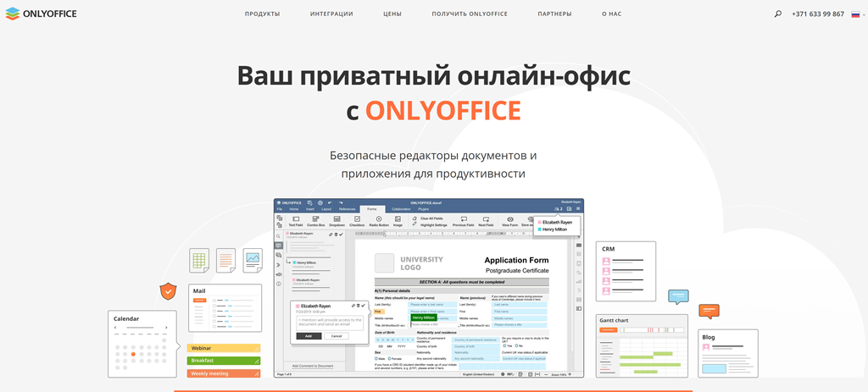Select the No visa radio button
Screen dimensions: 868x392
[x=516, y=345]
